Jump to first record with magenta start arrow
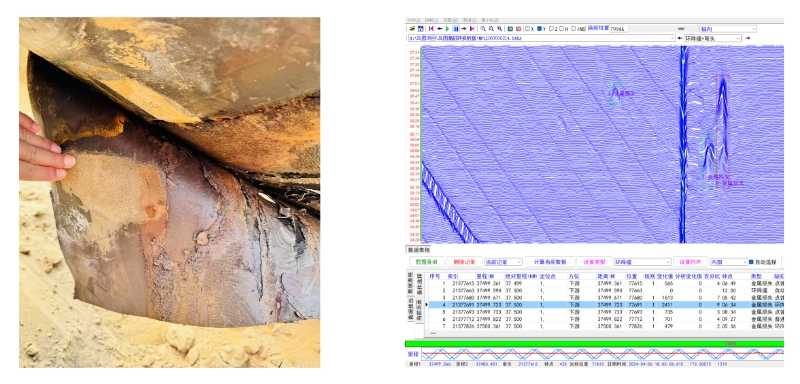This screenshot has height=384, width=800. [x=431, y=29]
